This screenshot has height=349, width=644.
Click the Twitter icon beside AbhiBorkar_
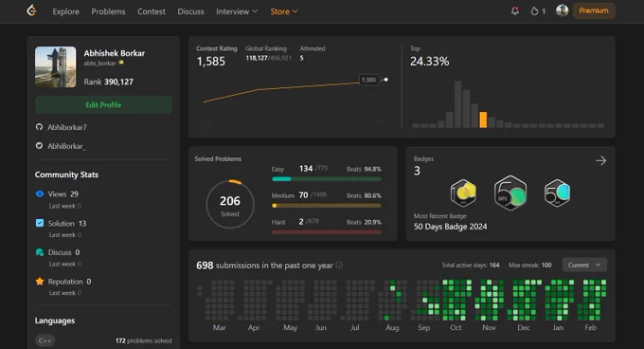pyautogui.click(x=39, y=145)
